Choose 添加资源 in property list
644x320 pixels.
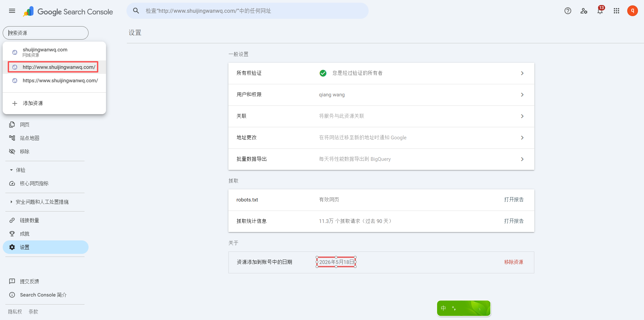tap(54, 103)
